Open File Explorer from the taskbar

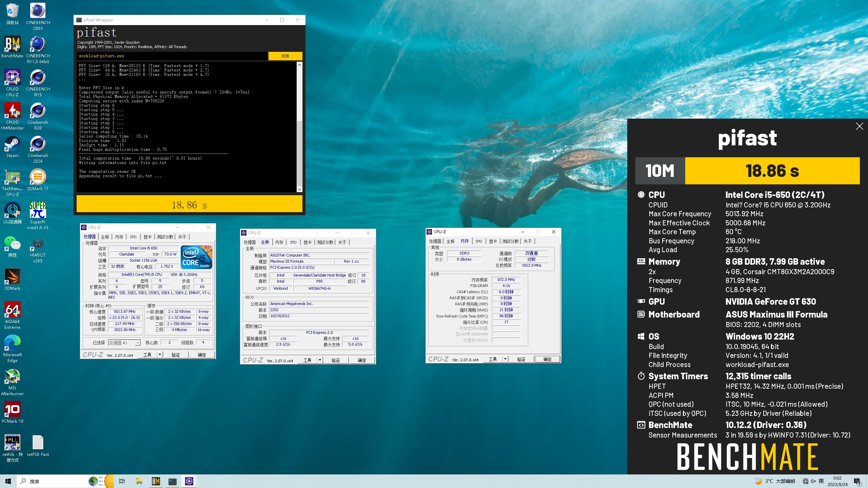point(139,481)
